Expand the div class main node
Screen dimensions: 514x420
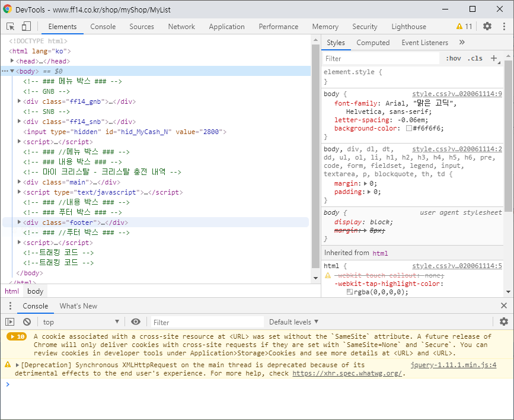point(20,182)
